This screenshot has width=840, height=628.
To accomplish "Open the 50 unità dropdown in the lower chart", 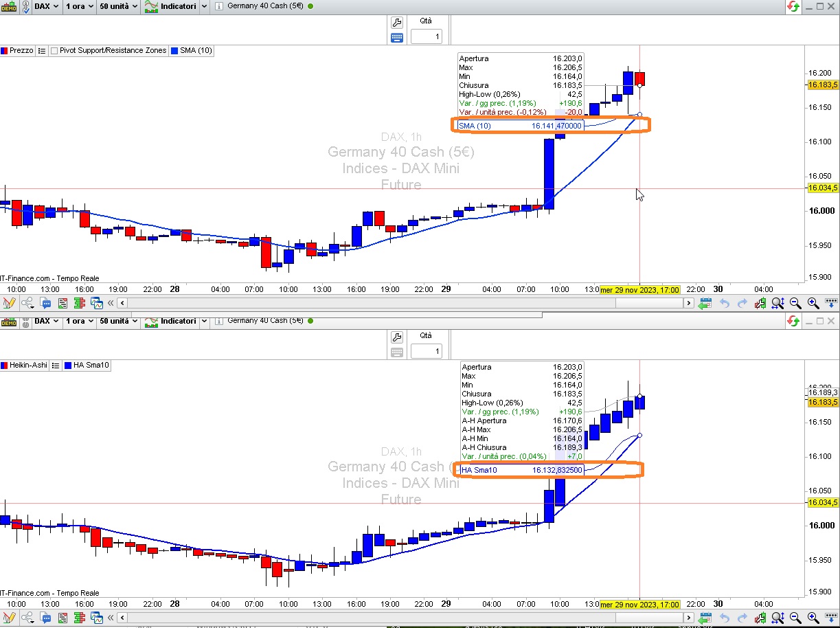I will coord(118,321).
